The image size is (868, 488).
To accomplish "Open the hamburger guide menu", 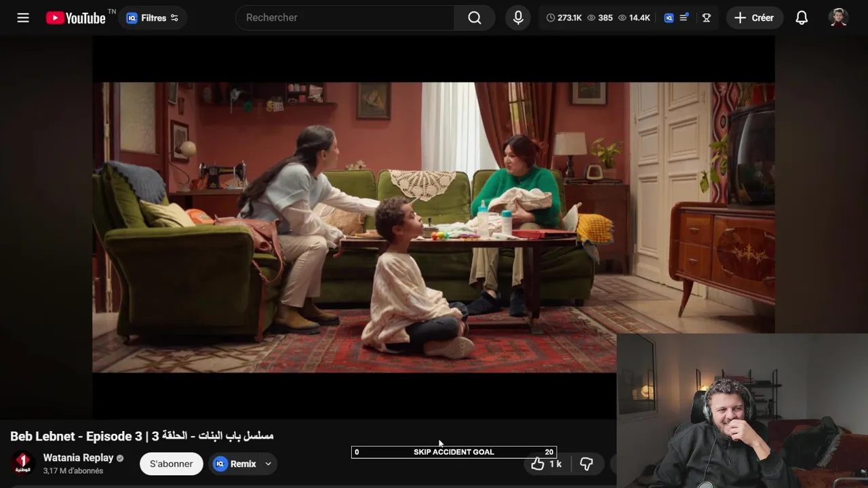I will click(x=23, y=18).
